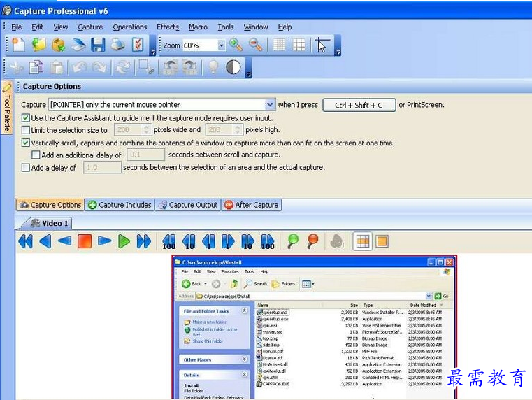The image size is (532, 400).
Task: Click the Print toolbar icon
Action: coord(117,45)
